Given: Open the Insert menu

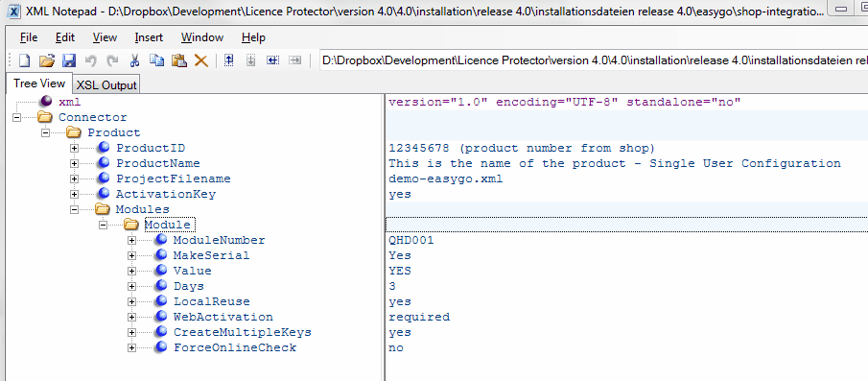Looking at the screenshot, I should coord(149,37).
